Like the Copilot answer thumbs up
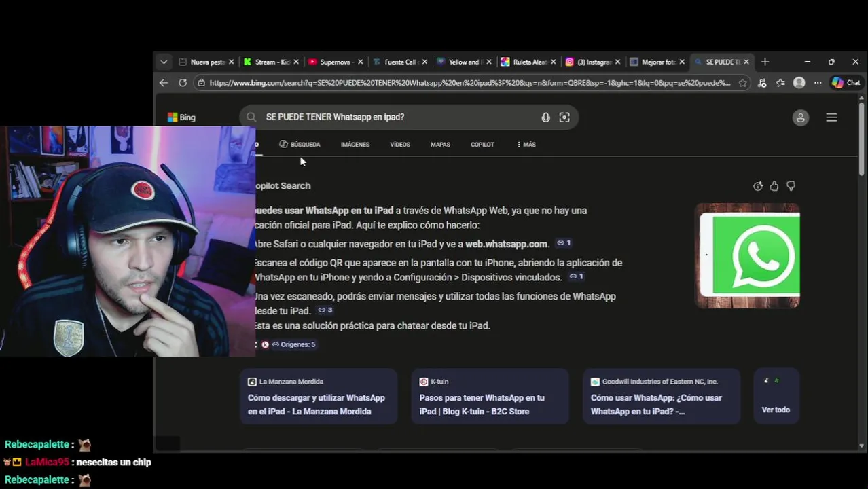Screen dimensions: 868x489 click(x=774, y=186)
